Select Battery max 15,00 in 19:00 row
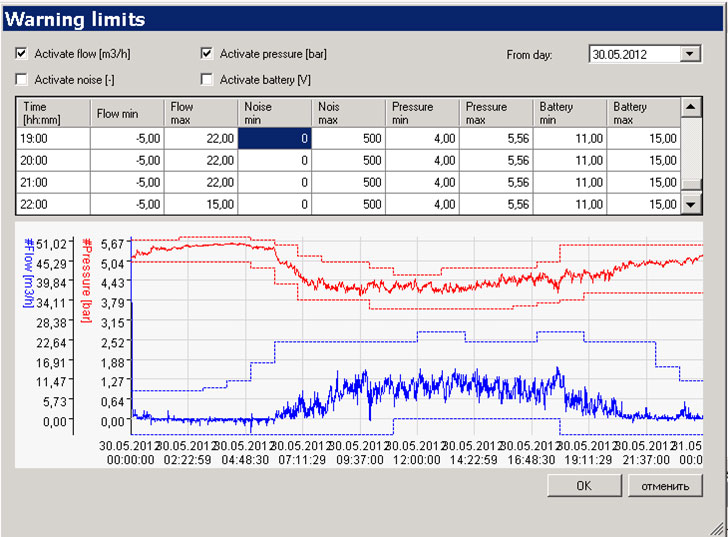The width and height of the screenshot is (728, 537). click(644, 138)
